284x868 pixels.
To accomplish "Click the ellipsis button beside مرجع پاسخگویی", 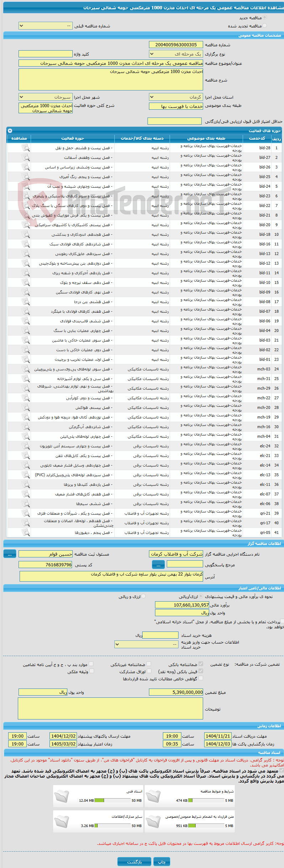I will (158, 565).
